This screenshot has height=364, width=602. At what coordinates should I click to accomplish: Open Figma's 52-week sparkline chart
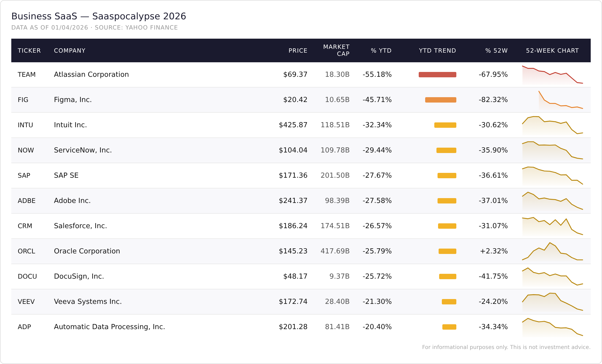(x=561, y=100)
